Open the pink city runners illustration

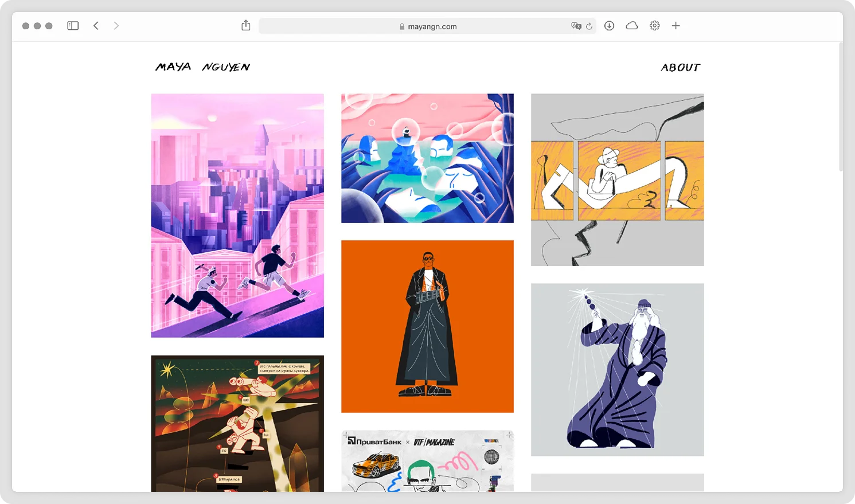pos(237,216)
